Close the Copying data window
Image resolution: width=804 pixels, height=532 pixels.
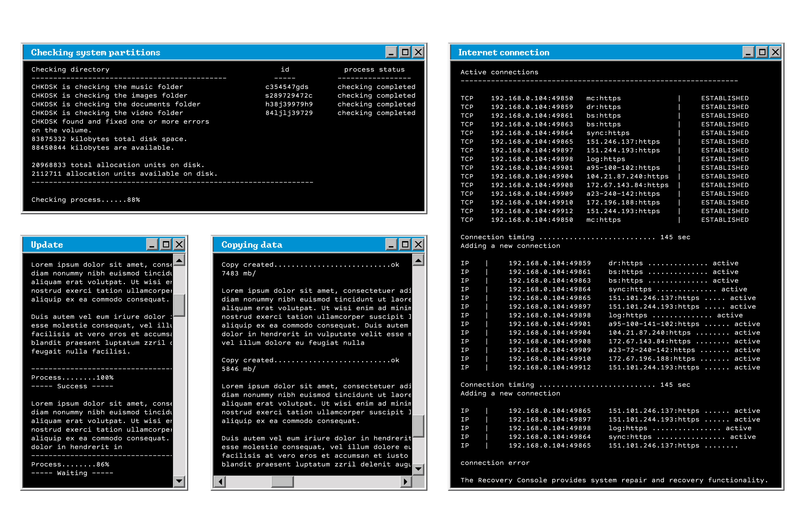coord(419,245)
